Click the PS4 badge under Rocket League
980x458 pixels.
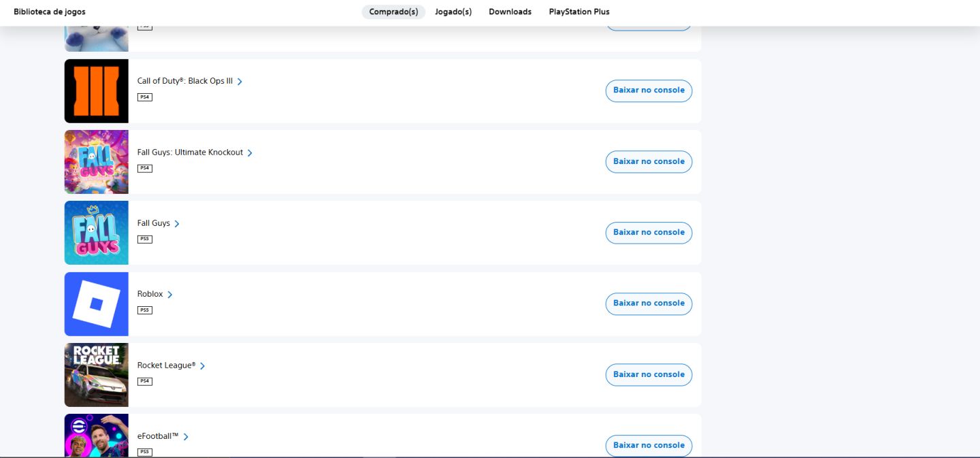point(145,381)
